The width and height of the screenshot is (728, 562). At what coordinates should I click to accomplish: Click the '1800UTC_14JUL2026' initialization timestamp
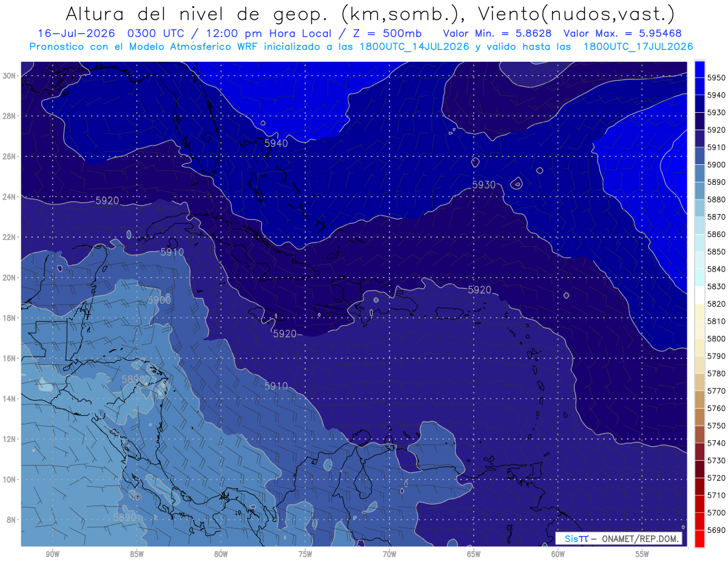pyautogui.click(x=414, y=47)
